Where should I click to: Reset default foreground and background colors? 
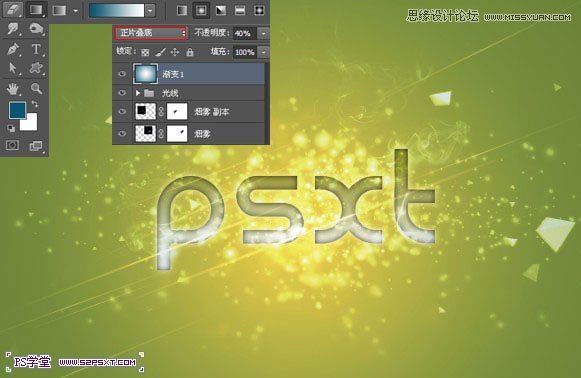click(x=11, y=128)
